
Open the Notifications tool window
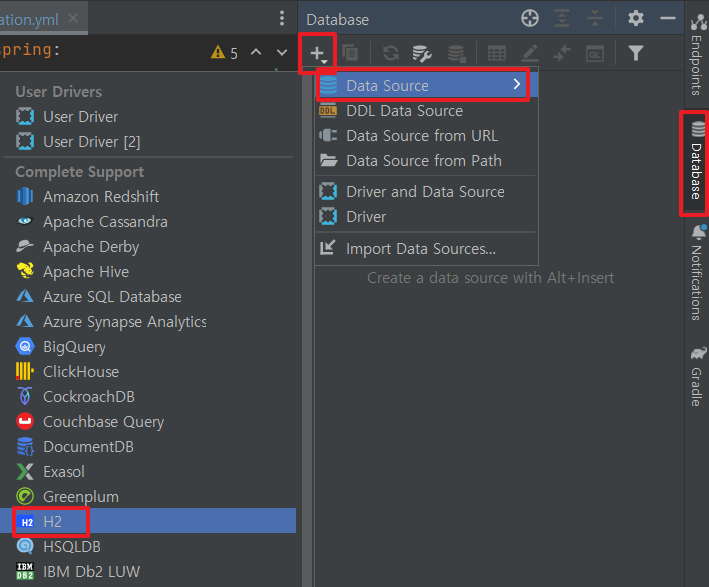click(697, 273)
